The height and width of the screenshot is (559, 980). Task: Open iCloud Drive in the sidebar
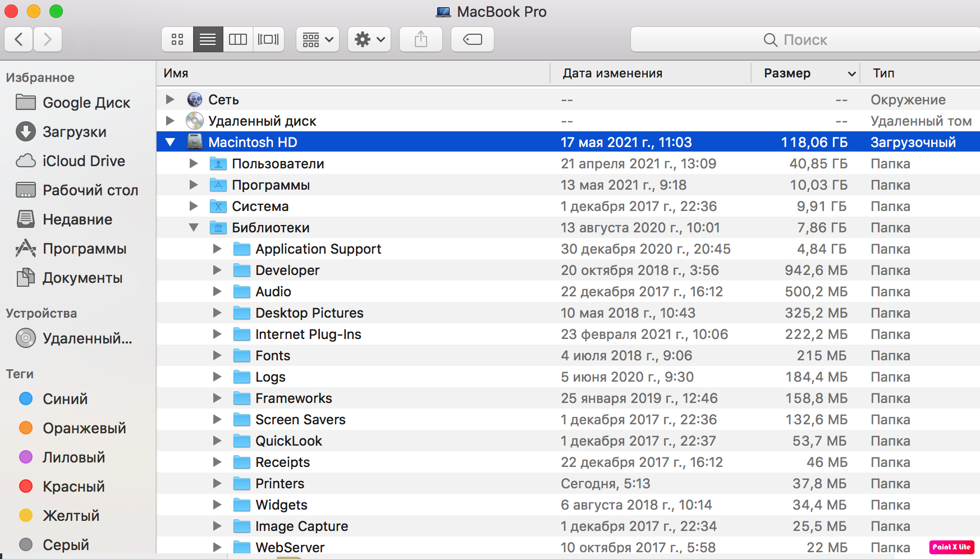pos(71,161)
